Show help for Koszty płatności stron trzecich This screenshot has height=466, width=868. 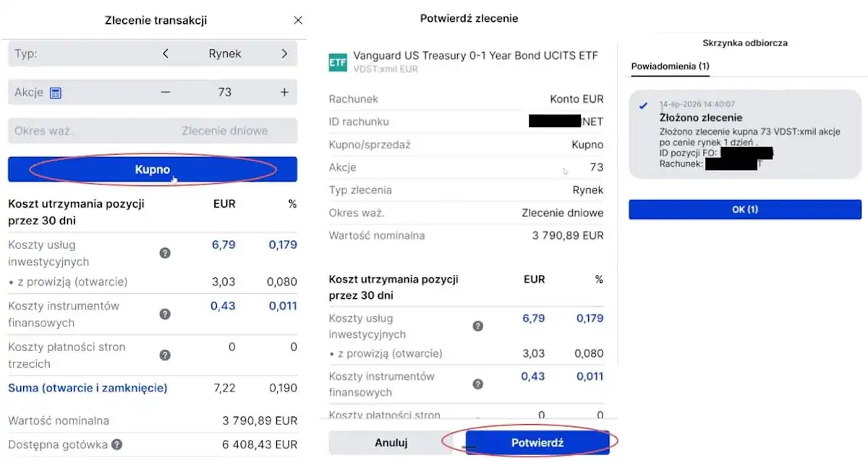[165, 355]
